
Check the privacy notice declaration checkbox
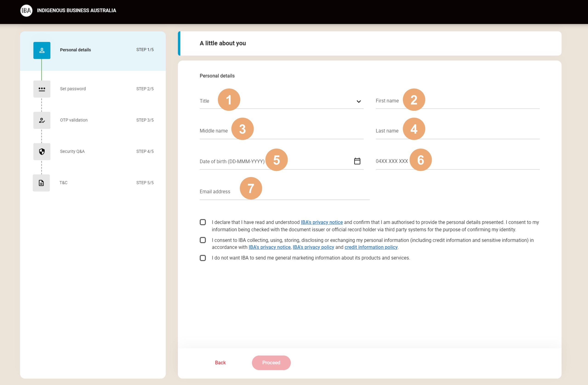pos(203,222)
